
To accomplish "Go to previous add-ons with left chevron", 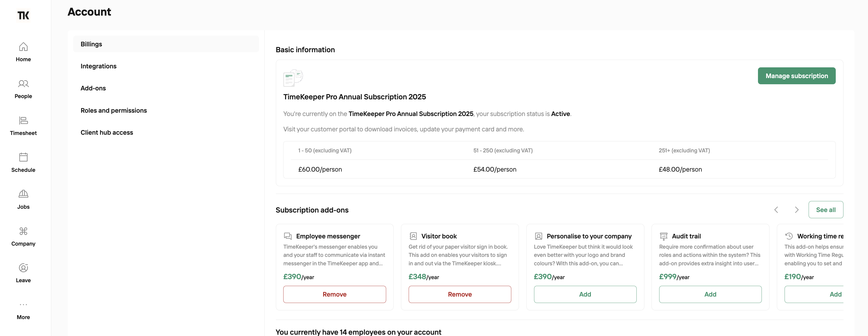I will [776, 210].
